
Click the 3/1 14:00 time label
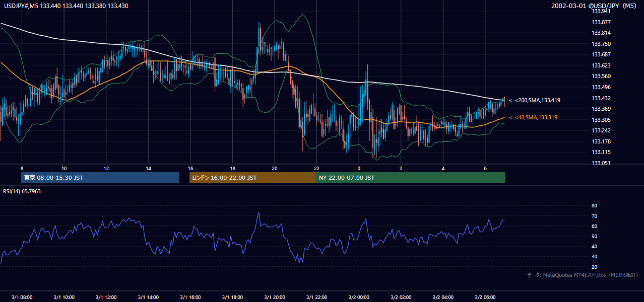pos(148,297)
